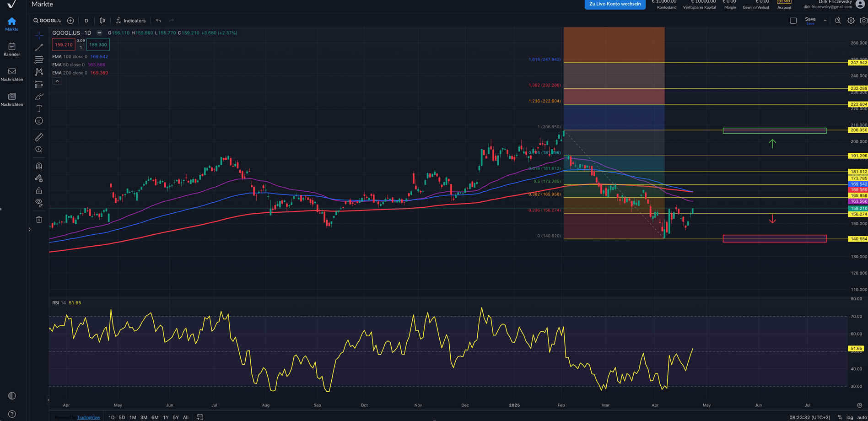Open the Kalender section in sidebar
Screen dimensions: 868x421
point(12,49)
